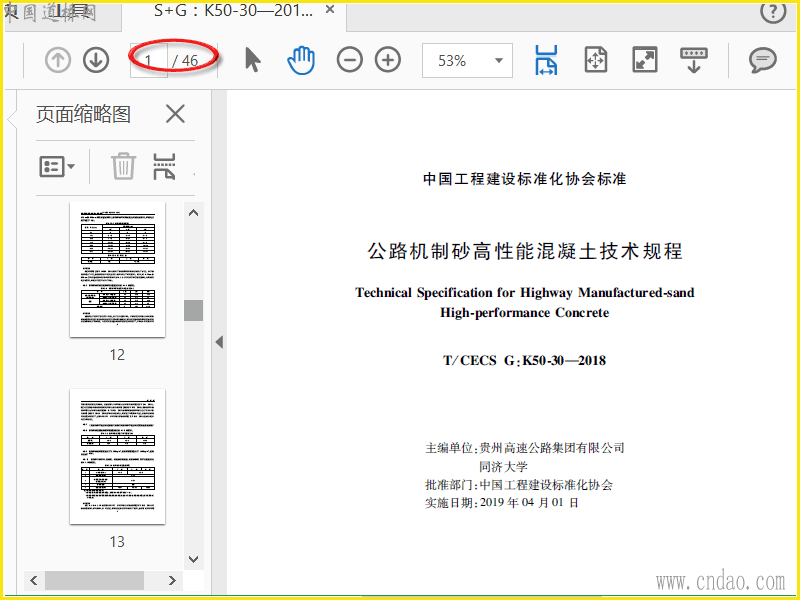Click thumbnail scrollbar down arrow
The image size is (800, 600).
(x=193, y=559)
